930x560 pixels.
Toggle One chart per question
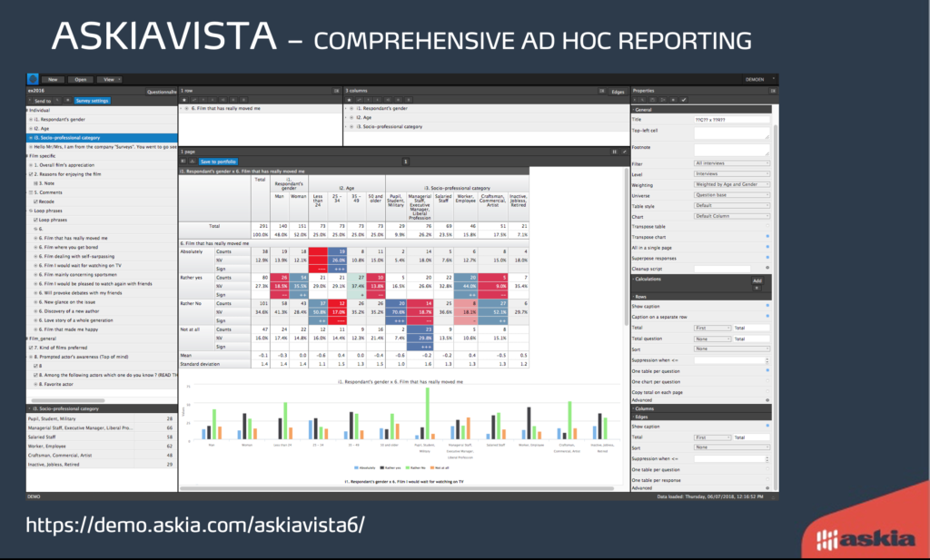tap(767, 381)
